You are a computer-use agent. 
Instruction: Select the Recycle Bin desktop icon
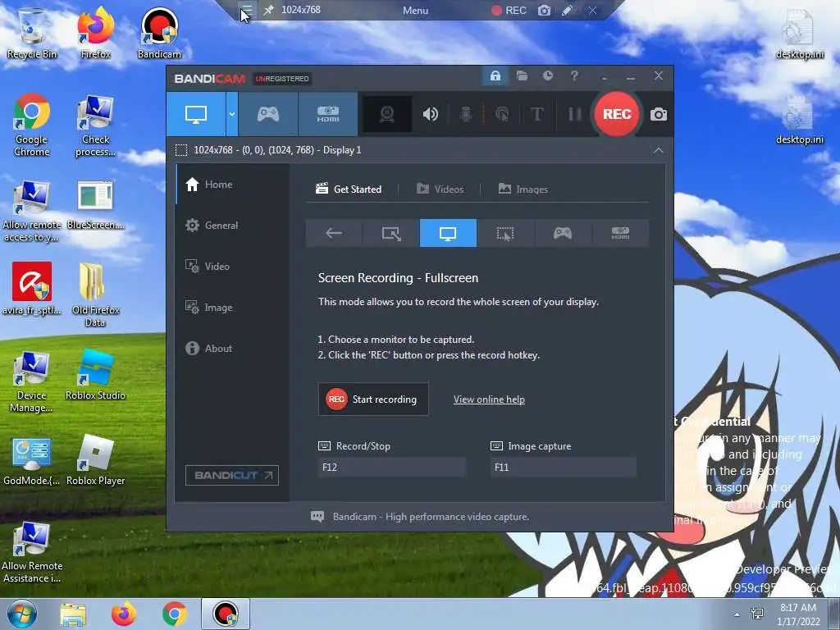point(32,33)
